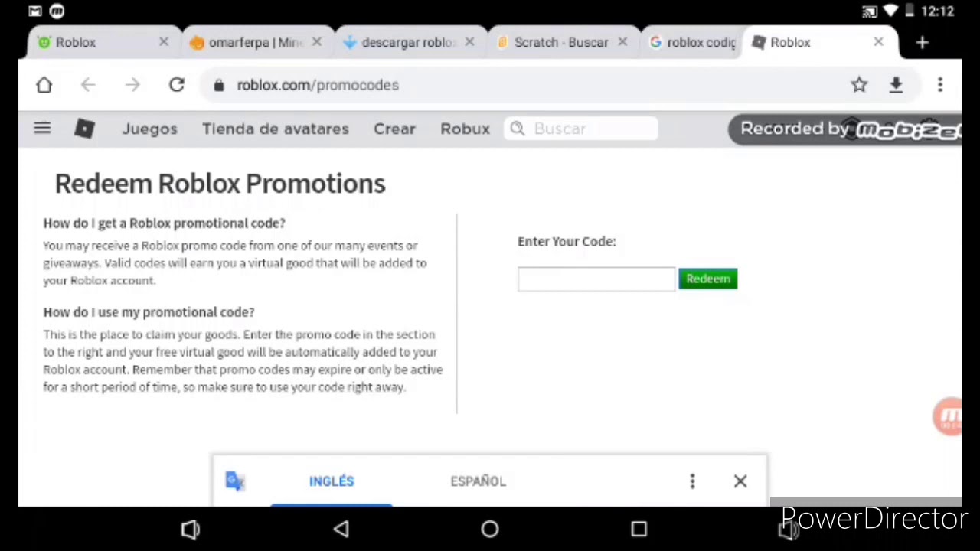980x551 pixels.
Task: Click the Redeem Roblox Promotions heading
Action: [x=220, y=184]
